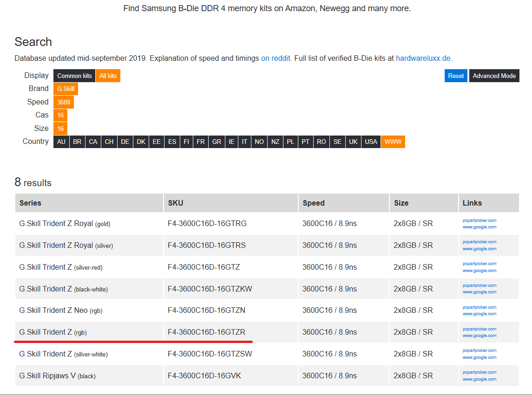Viewport: 532px width, 395px height.
Task: Select USA country filter
Action: pyautogui.click(x=371, y=142)
